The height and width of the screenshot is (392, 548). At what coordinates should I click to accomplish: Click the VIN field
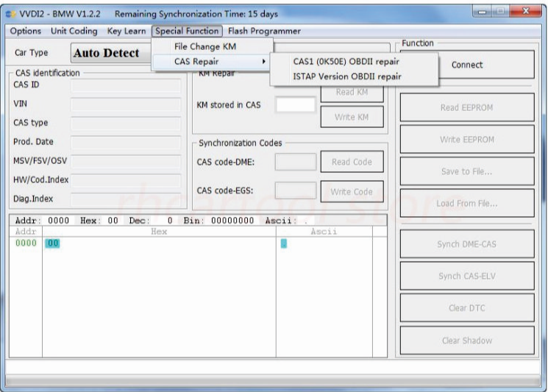(x=127, y=104)
